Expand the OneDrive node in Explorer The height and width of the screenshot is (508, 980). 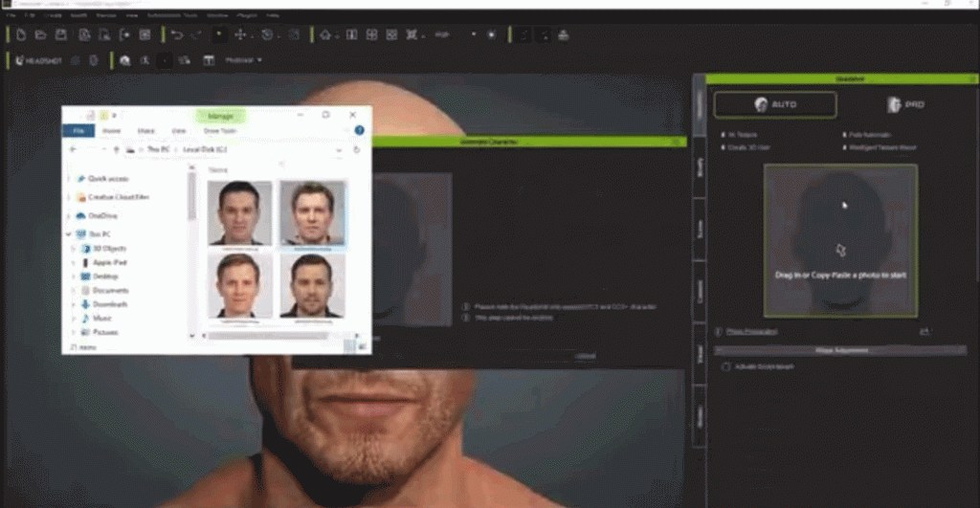[69, 215]
